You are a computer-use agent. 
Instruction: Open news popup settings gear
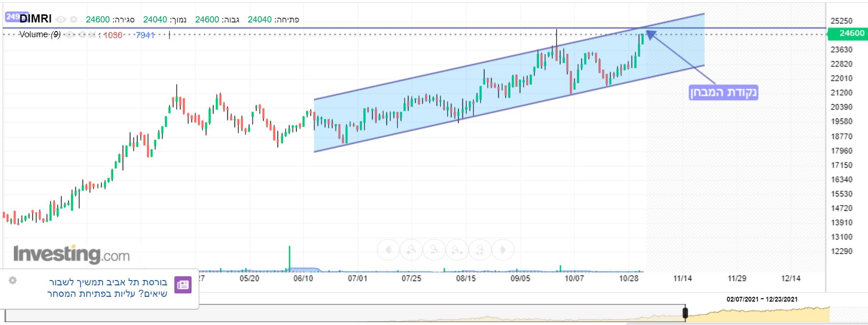click(13, 281)
